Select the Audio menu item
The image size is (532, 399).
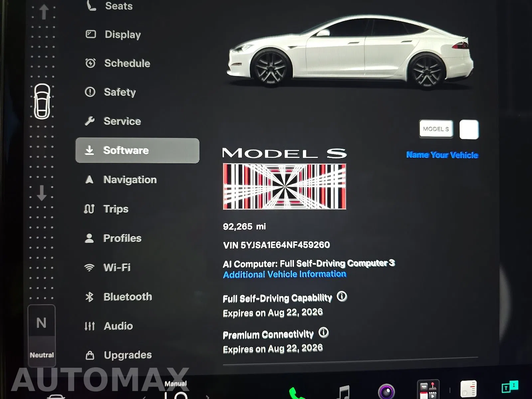[118, 326]
